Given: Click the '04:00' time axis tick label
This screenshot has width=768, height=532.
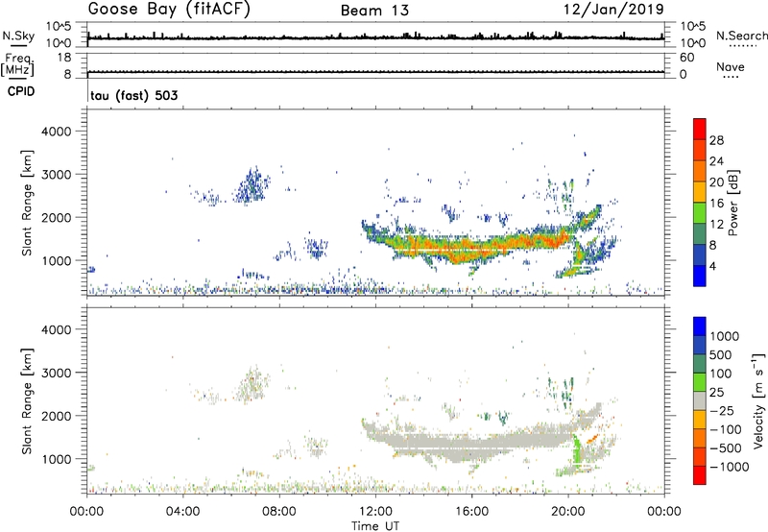Looking at the screenshot, I should point(183,512).
